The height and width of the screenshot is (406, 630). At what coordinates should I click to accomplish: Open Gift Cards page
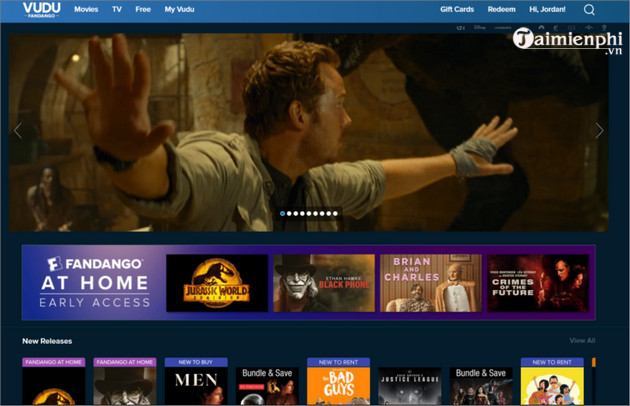[457, 9]
